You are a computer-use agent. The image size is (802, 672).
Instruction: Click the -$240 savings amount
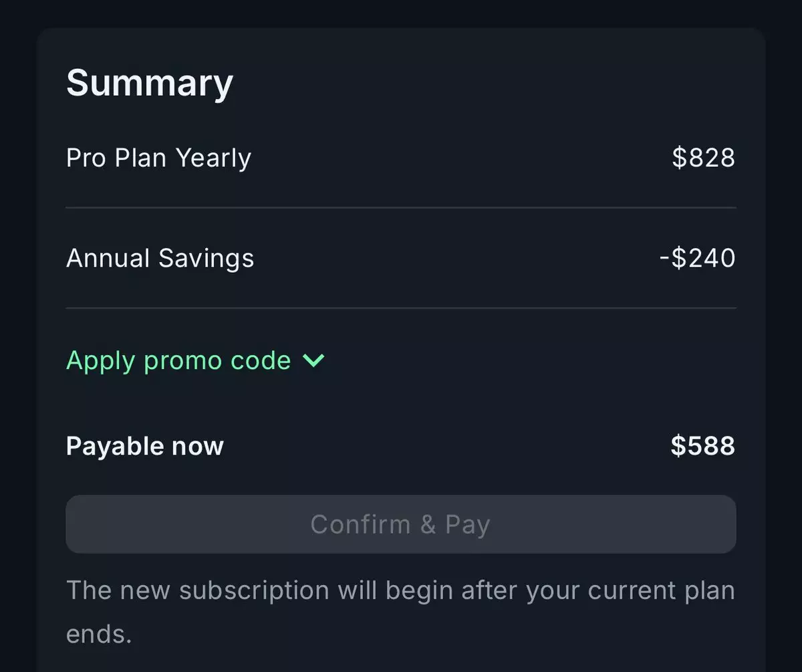pyautogui.click(x=697, y=258)
